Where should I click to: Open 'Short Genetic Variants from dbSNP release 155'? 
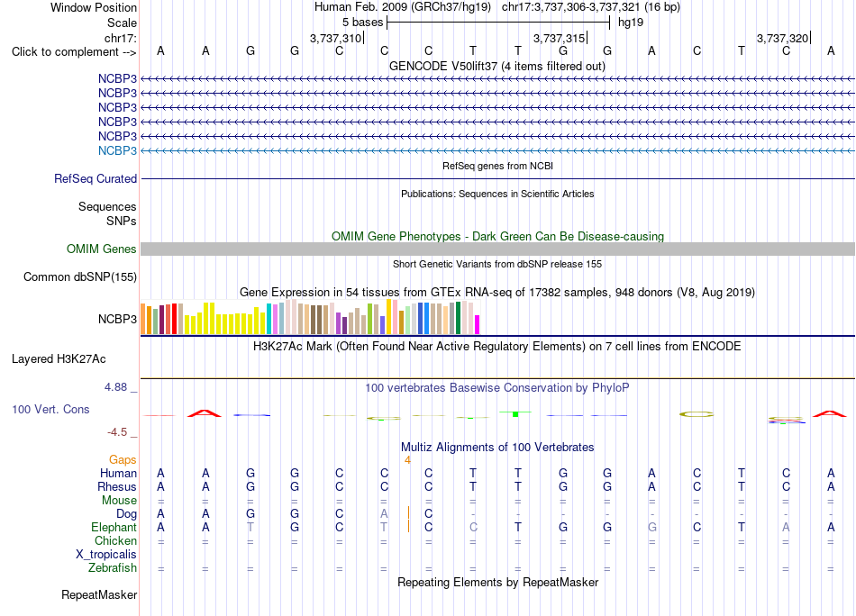point(497,264)
